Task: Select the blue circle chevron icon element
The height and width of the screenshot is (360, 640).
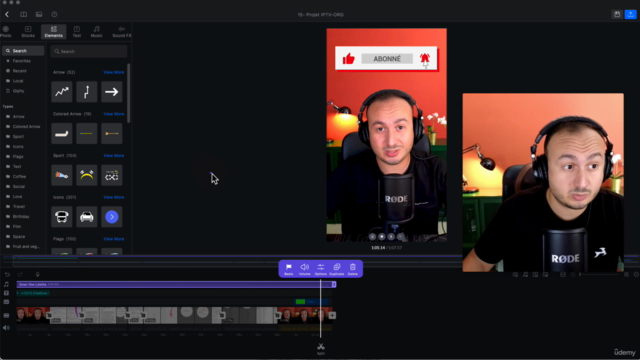Action: [x=111, y=217]
